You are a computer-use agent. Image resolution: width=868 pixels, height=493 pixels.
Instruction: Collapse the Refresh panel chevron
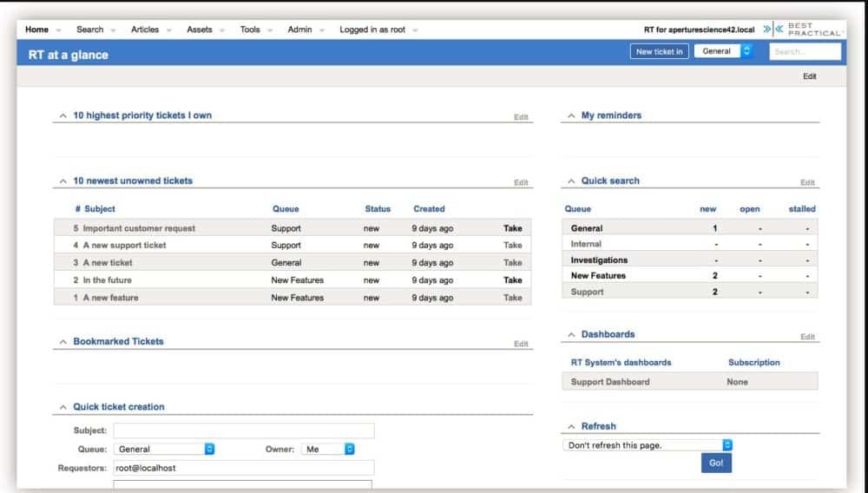[571, 427]
